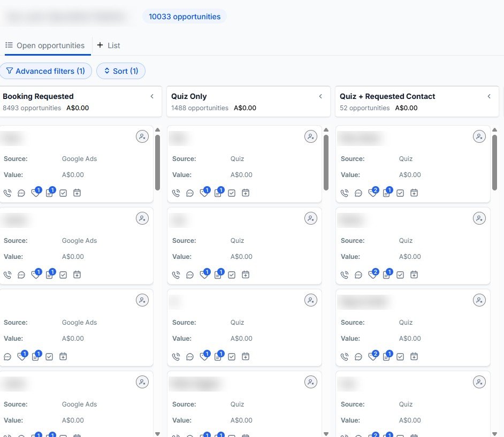504x437 pixels.
Task: Click the call icon on the third Quiz Only card
Action: click(x=176, y=357)
